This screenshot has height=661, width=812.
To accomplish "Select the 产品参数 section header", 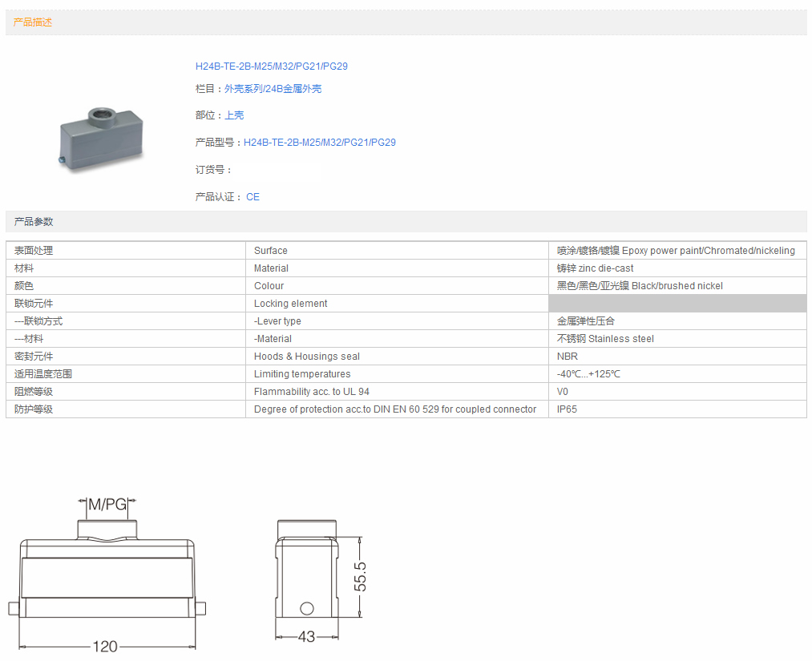I will pos(34,222).
